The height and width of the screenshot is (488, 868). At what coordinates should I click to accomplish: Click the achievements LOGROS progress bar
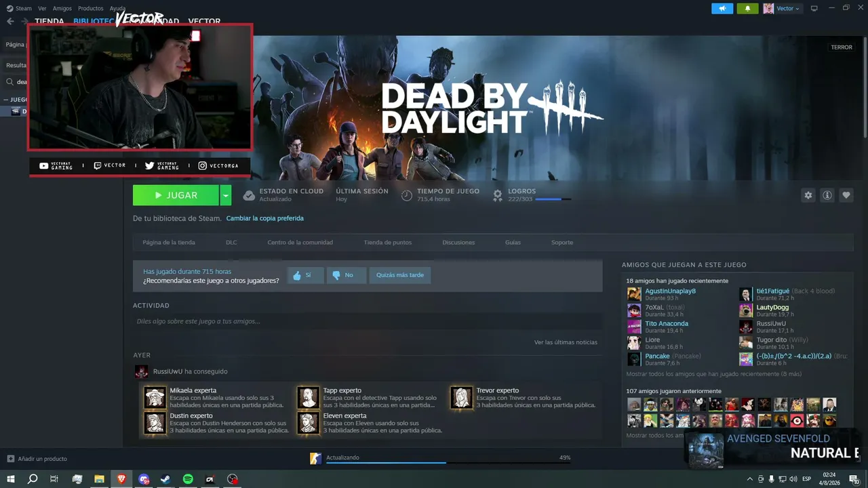[553, 199]
